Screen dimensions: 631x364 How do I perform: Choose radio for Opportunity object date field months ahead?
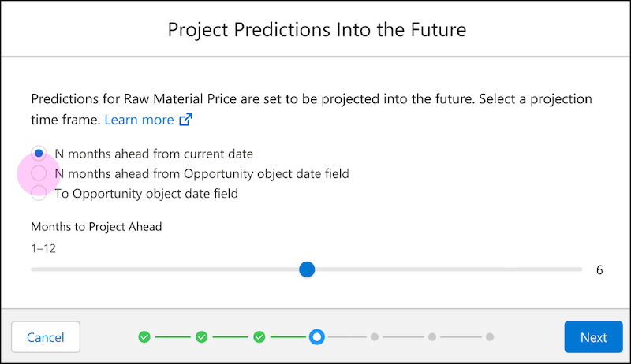39,173
